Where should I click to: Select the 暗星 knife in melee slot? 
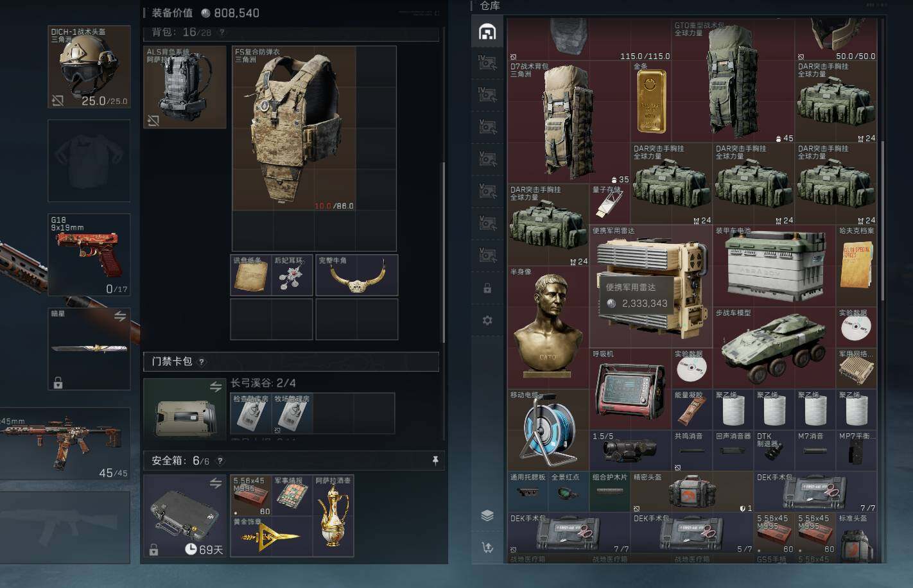pos(89,349)
